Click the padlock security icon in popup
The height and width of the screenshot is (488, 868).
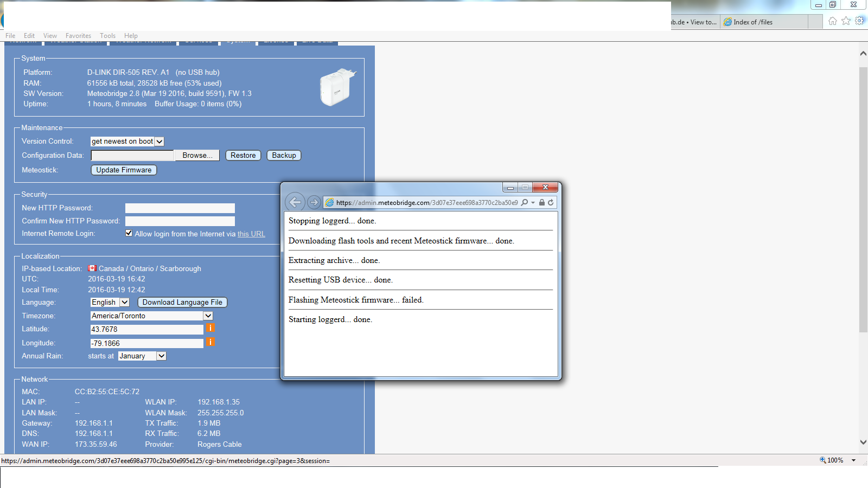(541, 202)
